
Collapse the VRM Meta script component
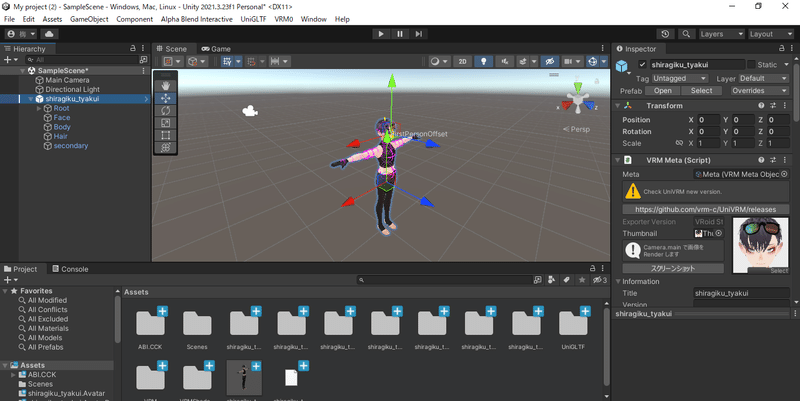[x=617, y=160]
